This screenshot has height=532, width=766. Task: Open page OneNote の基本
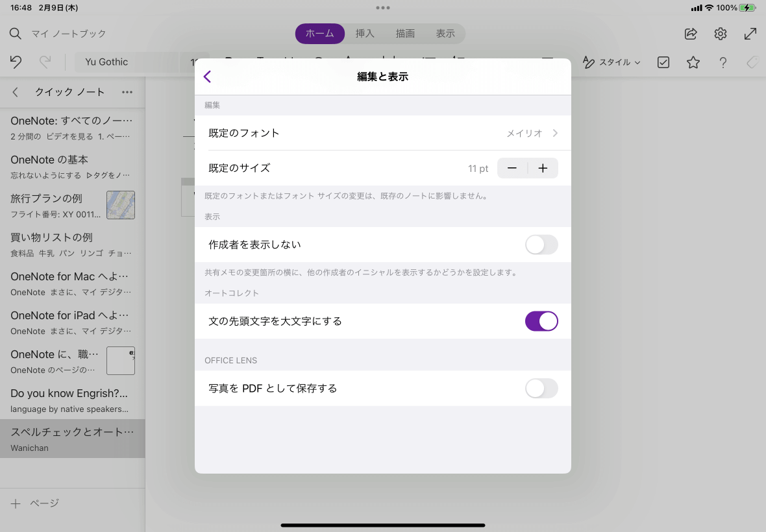[72, 167]
